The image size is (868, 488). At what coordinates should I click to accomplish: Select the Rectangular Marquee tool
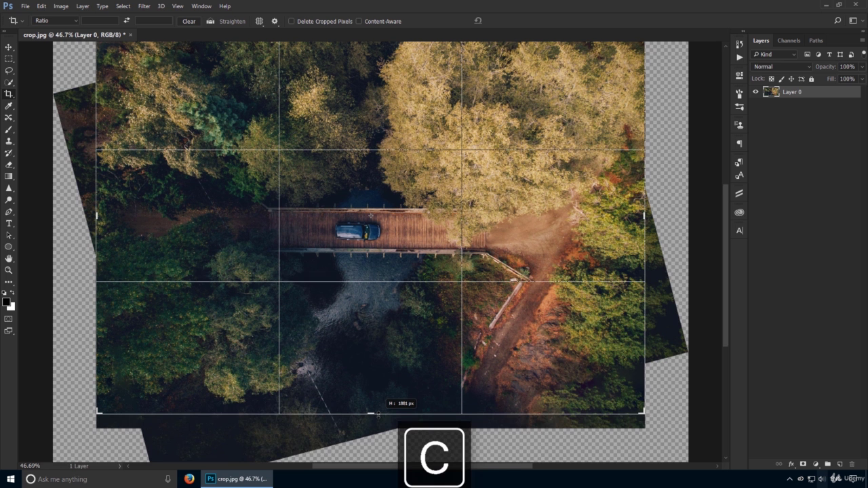coord(9,59)
